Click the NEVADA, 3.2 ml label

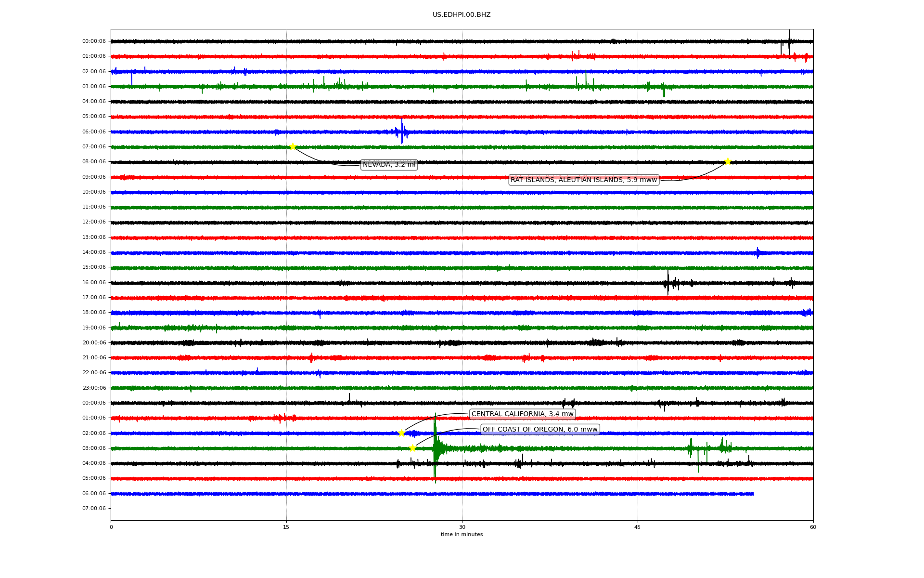click(389, 165)
